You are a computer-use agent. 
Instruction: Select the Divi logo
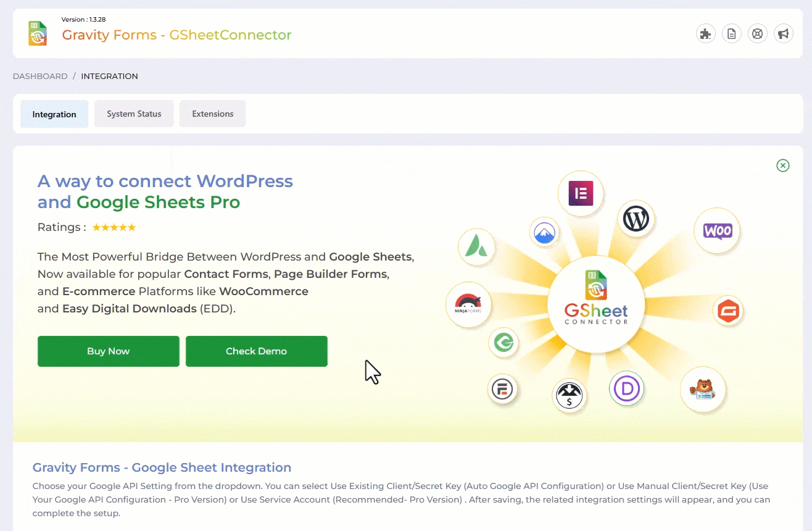(626, 389)
